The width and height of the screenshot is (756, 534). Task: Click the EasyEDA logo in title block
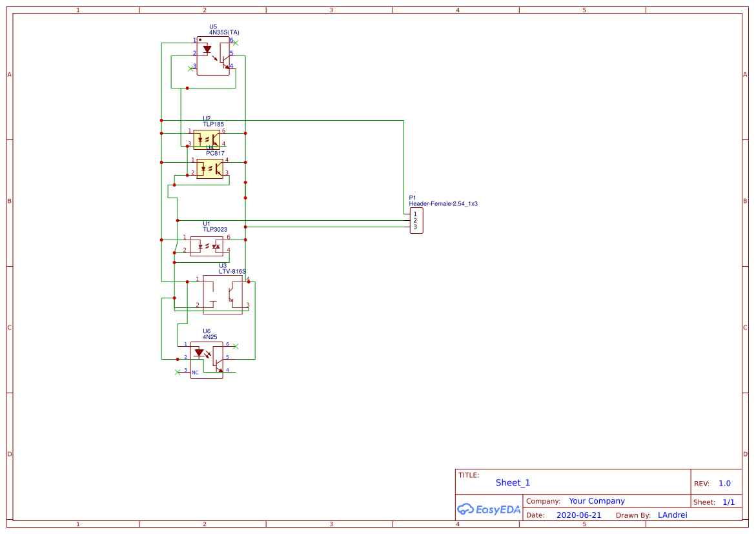pos(489,509)
